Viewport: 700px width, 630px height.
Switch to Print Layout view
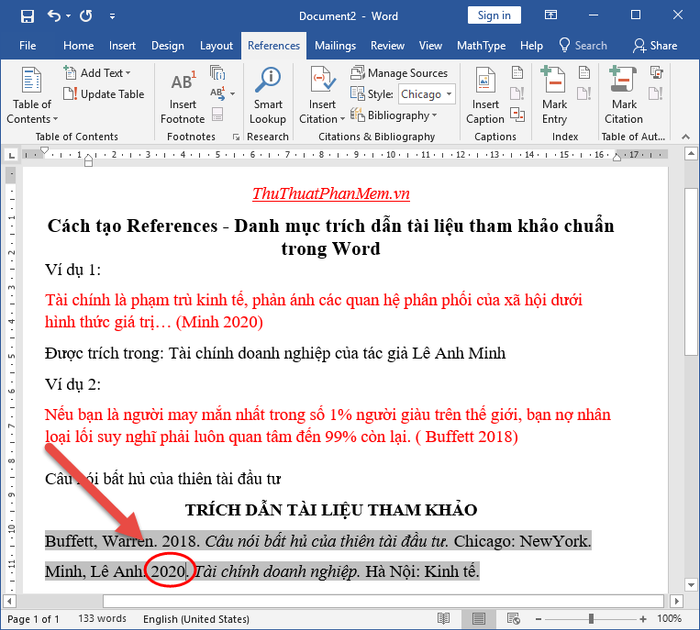pos(478,619)
